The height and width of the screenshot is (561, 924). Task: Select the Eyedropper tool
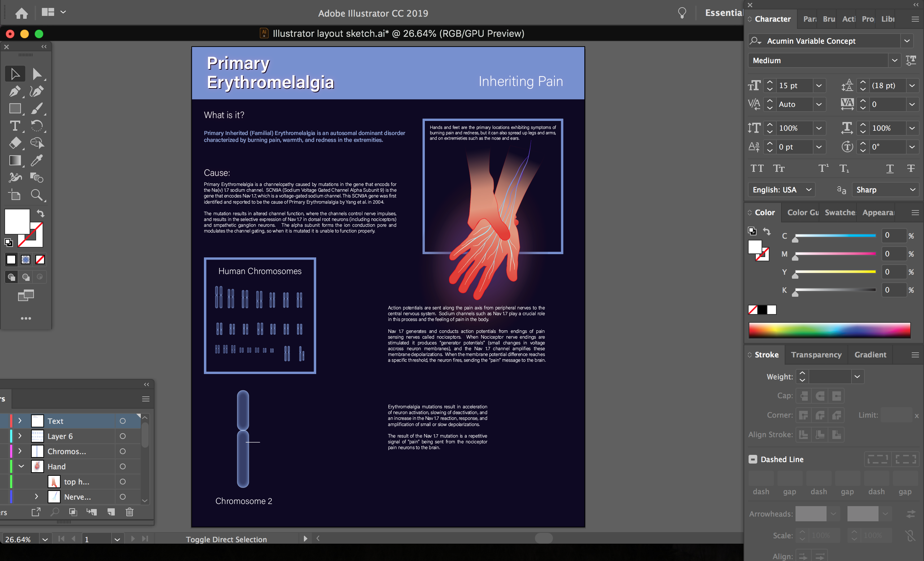point(37,161)
